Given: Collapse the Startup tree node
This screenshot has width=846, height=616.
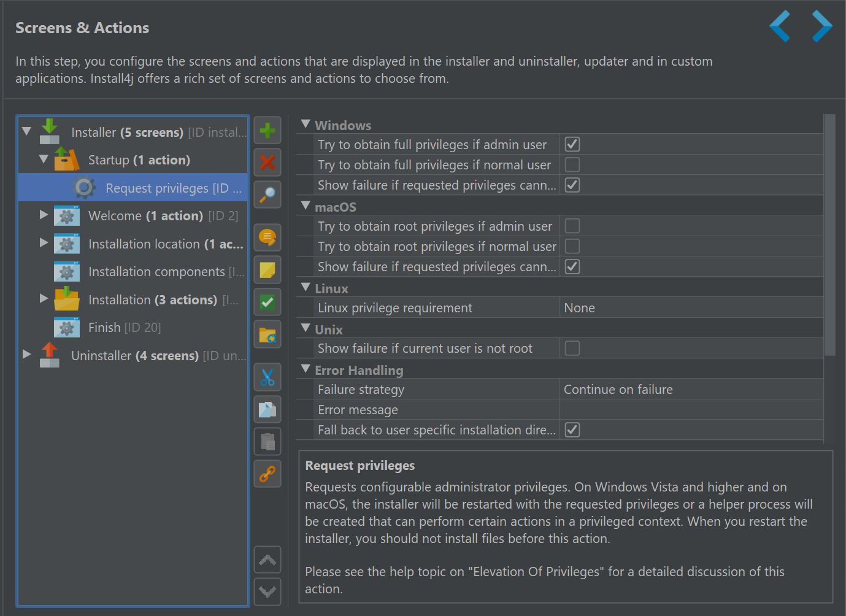Looking at the screenshot, I should pyautogui.click(x=44, y=159).
